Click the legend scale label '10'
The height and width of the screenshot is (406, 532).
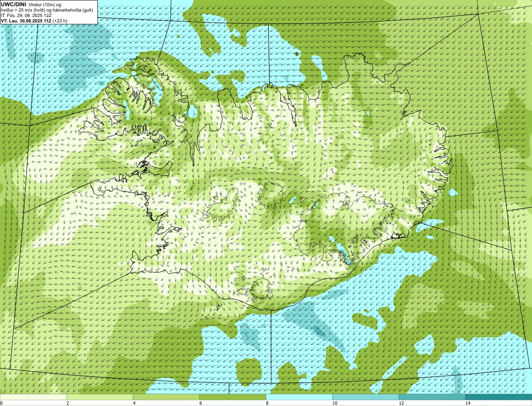pyautogui.click(x=335, y=403)
